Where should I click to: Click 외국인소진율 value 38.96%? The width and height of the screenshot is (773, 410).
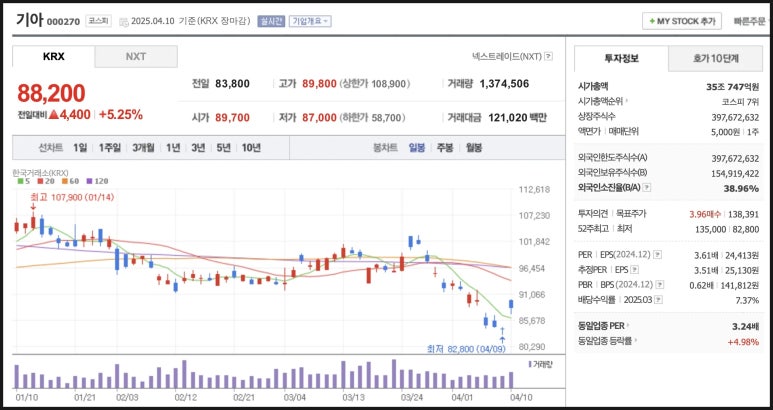pyautogui.click(x=741, y=188)
